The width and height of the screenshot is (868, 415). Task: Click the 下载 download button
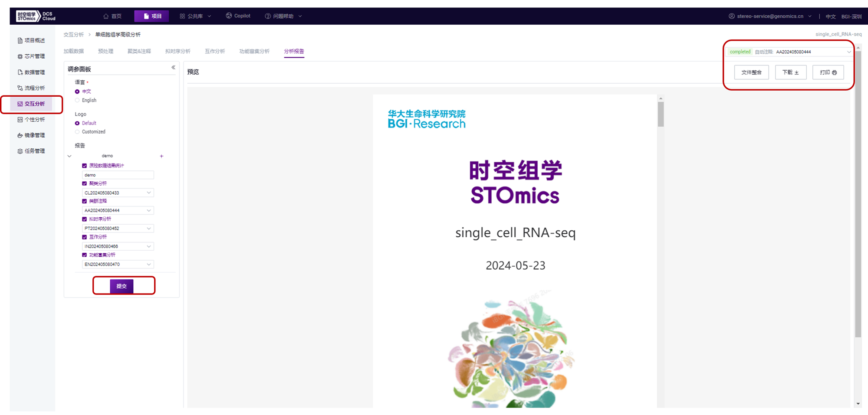[x=791, y=72]
